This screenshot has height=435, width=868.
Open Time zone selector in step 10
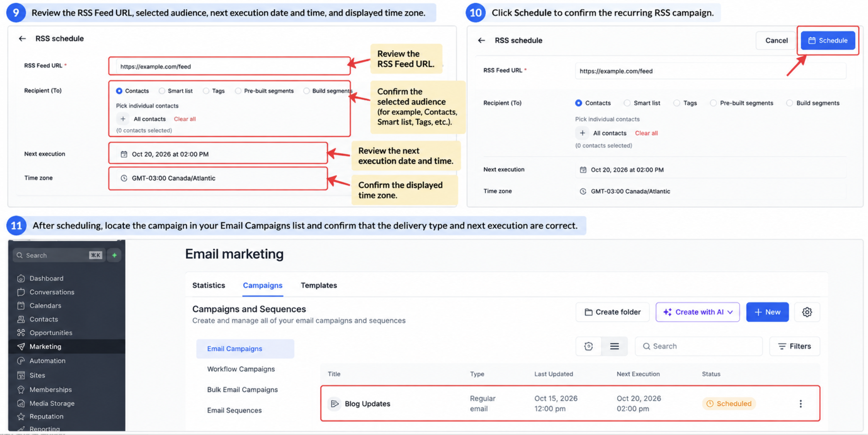click(710, 191)
